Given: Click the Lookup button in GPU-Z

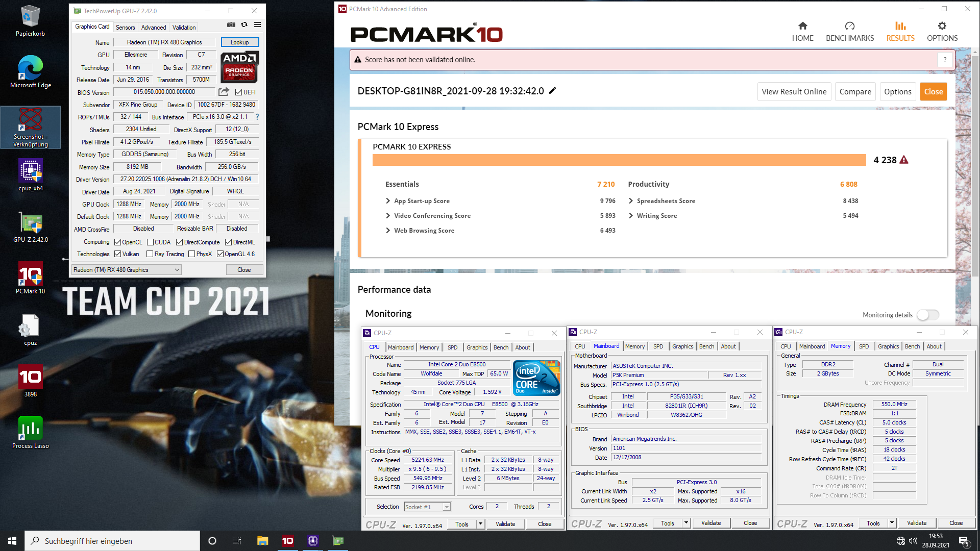Looking at the screenshot, I should click(240, 42).
